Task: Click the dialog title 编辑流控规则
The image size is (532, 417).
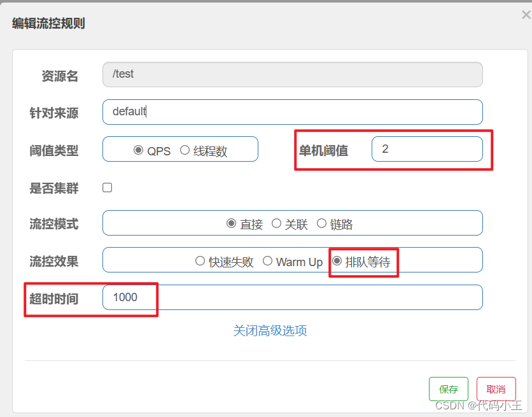Action: click(x=49, y=23)
